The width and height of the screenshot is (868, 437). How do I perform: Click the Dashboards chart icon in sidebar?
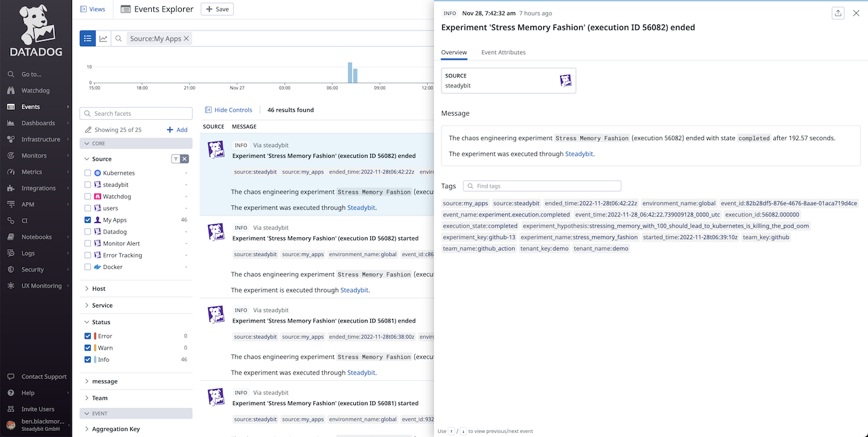tap(11, 123)
